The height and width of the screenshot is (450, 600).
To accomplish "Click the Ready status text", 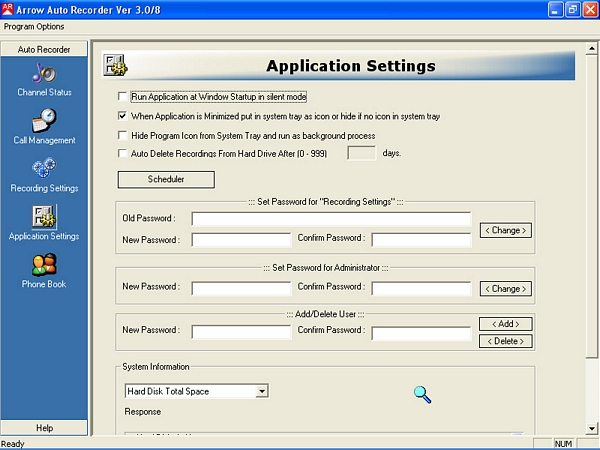I will [13, 444].
